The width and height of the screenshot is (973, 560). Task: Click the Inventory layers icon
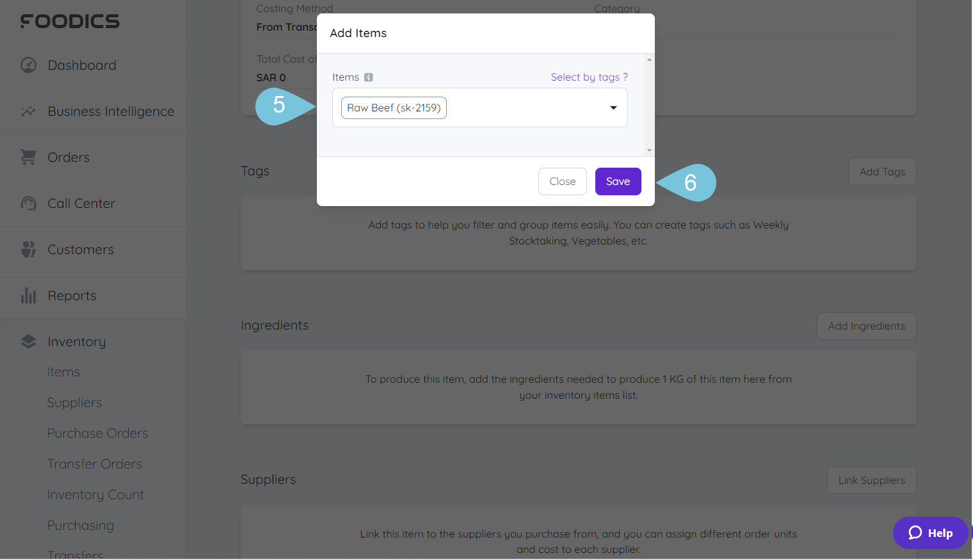[x=28, y=342]
